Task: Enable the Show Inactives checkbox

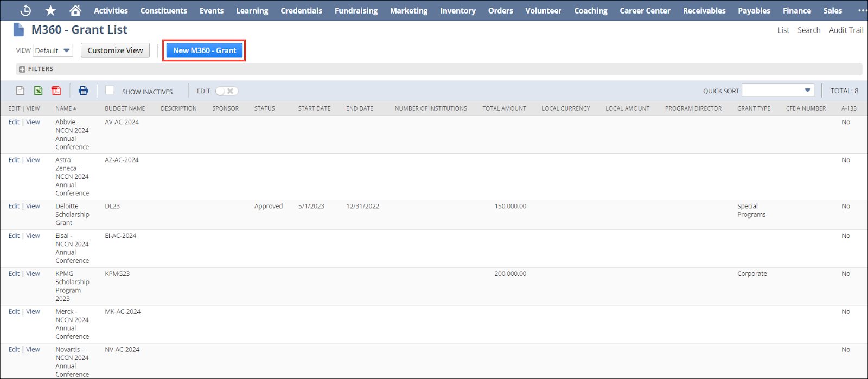Action: tap(110, 91)
